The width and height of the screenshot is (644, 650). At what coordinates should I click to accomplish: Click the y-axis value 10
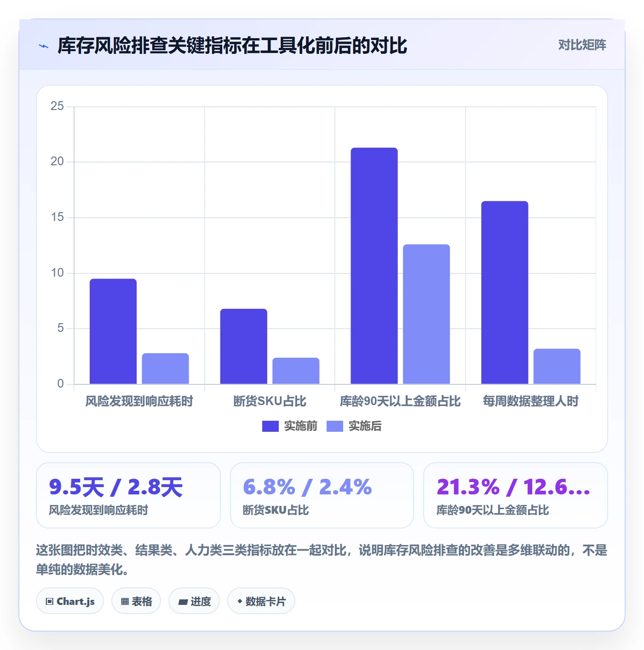pos(57,273)
